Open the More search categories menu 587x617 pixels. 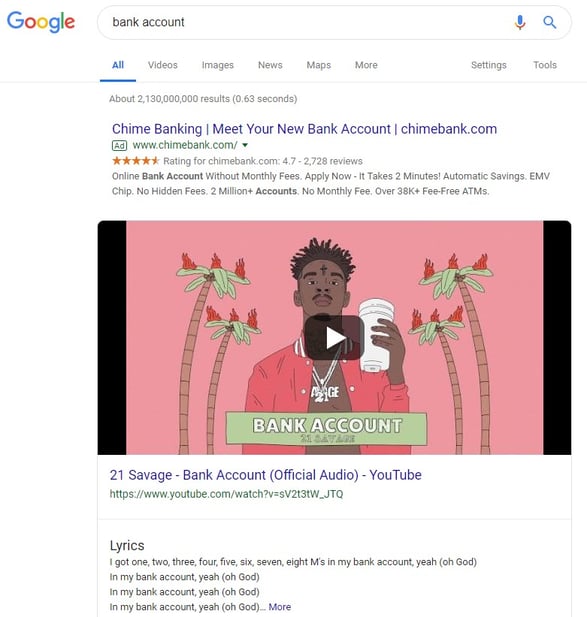[366, 65]
